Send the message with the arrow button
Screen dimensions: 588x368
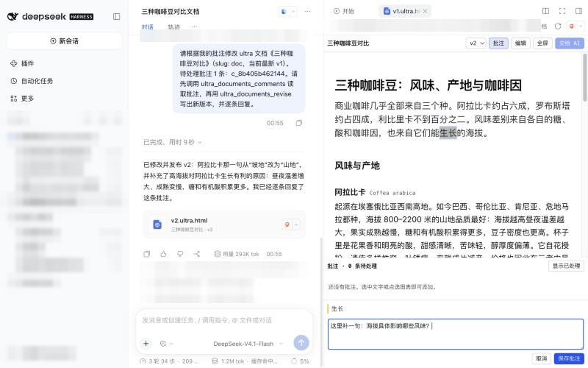301,342
